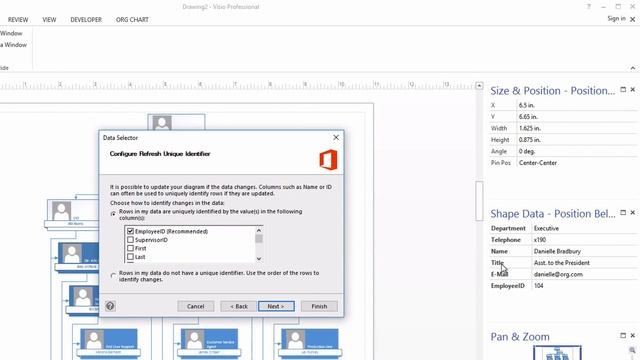Edit Telephone value x190
The image size is (640, 360).
click(584, 240)
